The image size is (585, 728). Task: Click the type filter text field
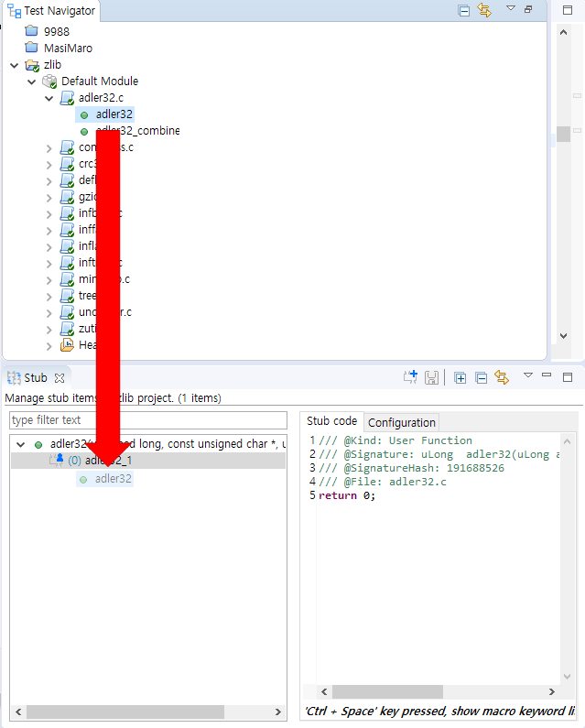(147, 420)
